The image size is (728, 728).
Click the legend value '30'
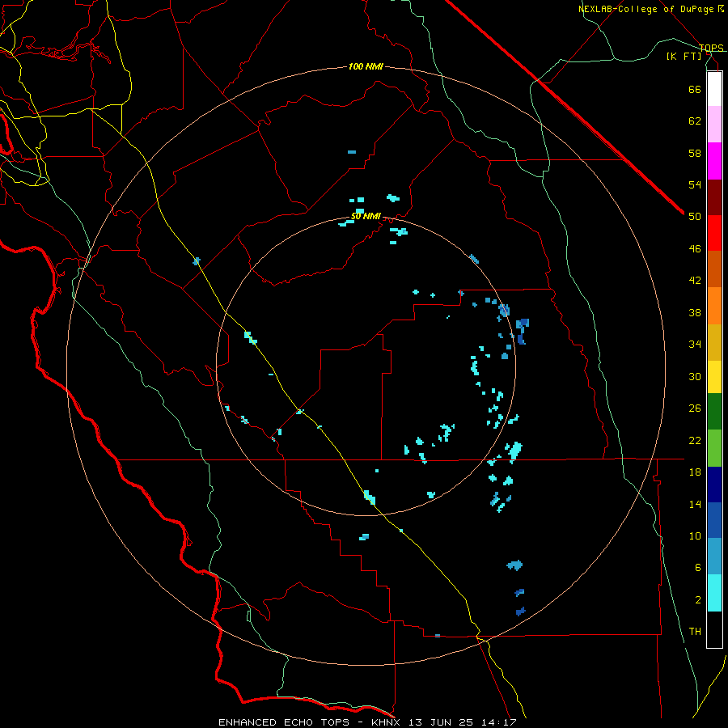point(695,376)
